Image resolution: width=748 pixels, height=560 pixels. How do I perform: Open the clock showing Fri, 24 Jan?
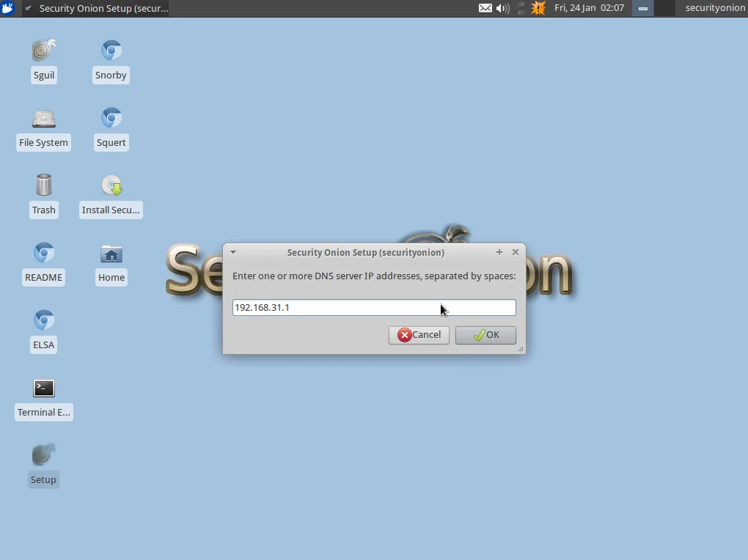589,8
